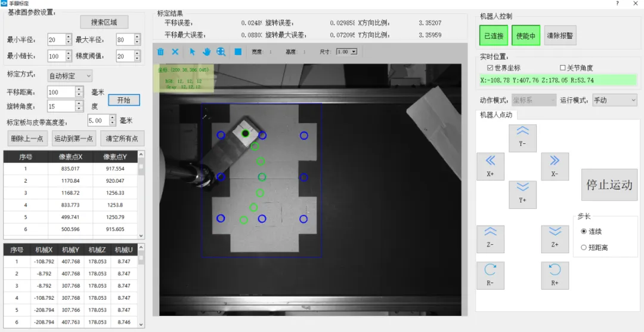Click the 机械U column header
Screen dimensions: 644x332
pos(124,250)
